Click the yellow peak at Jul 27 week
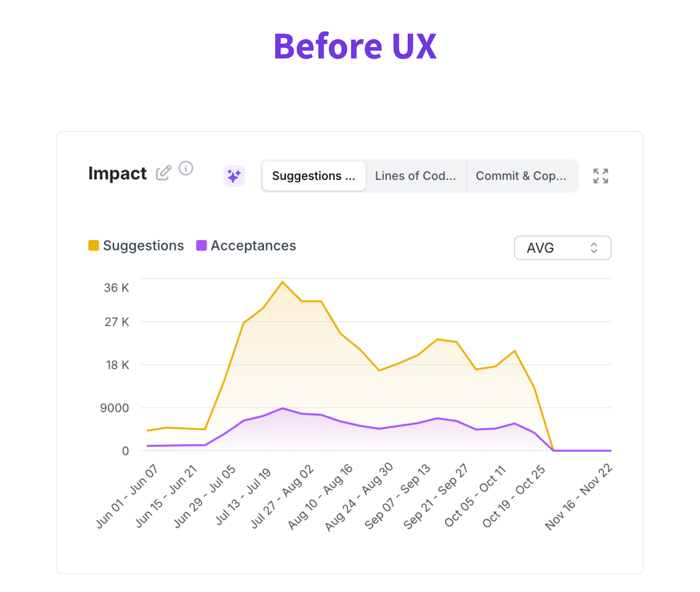 (283, 282)
